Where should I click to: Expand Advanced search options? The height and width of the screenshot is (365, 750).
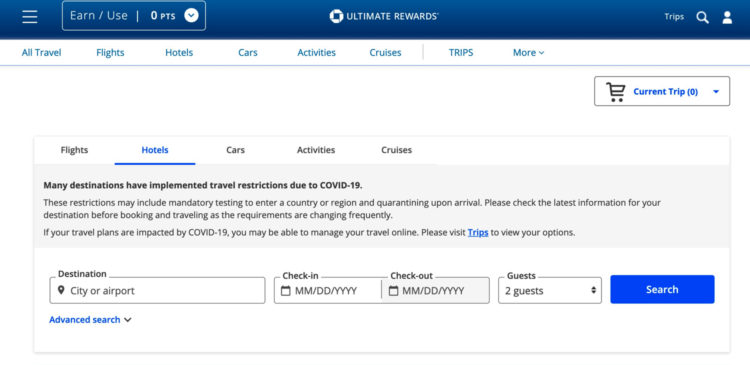coord(90,320)
